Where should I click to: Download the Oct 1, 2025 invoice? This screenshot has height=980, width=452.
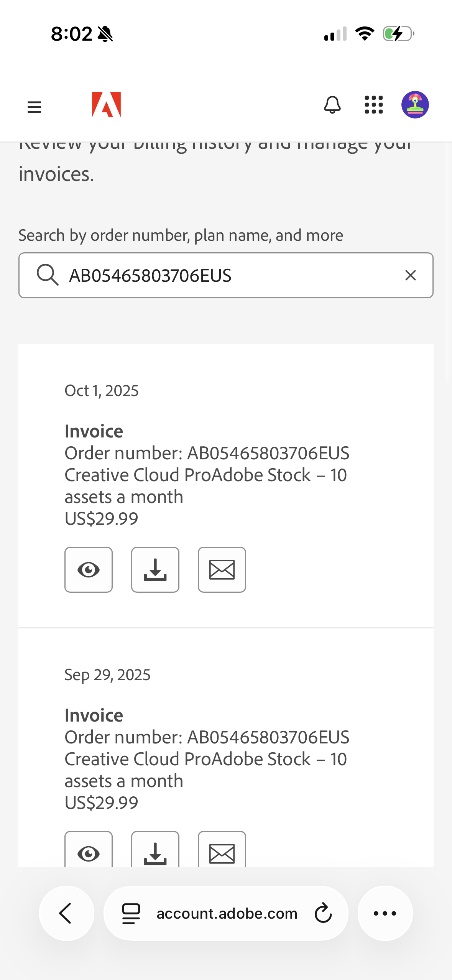coord(155,570)
